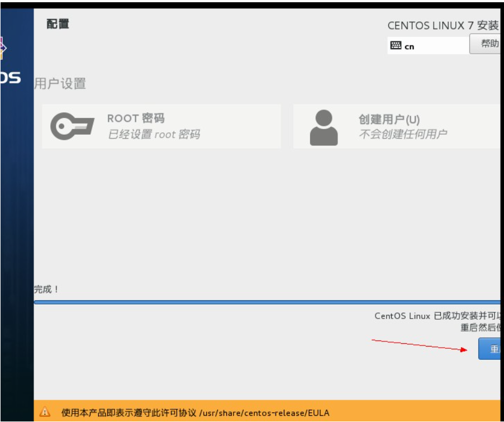Click the 帮助 help button

(x=485, y=44)
